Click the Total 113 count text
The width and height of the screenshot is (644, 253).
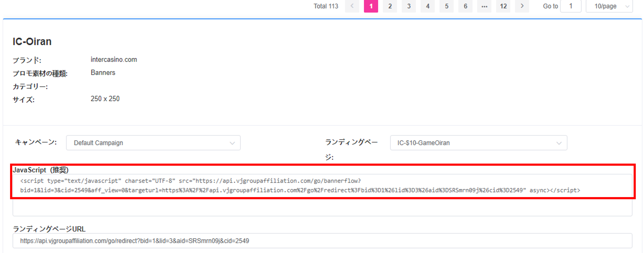tap(326, 6)
